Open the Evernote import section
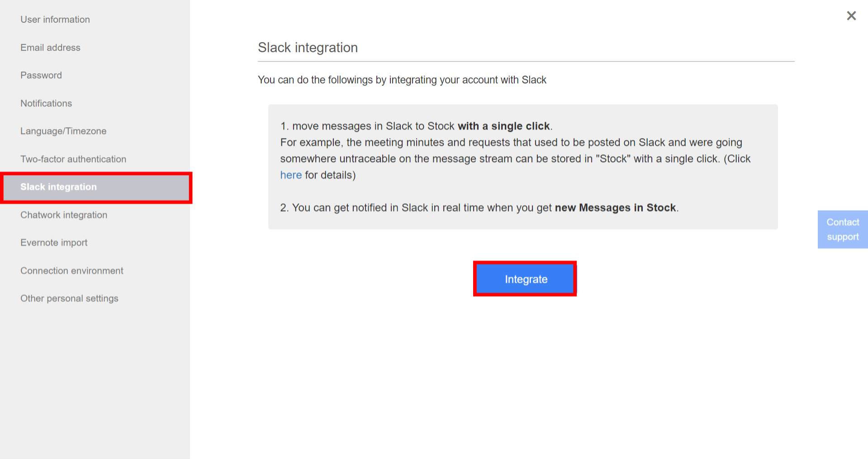This screenshot has width=868, height=459. [x=53, y=242]
